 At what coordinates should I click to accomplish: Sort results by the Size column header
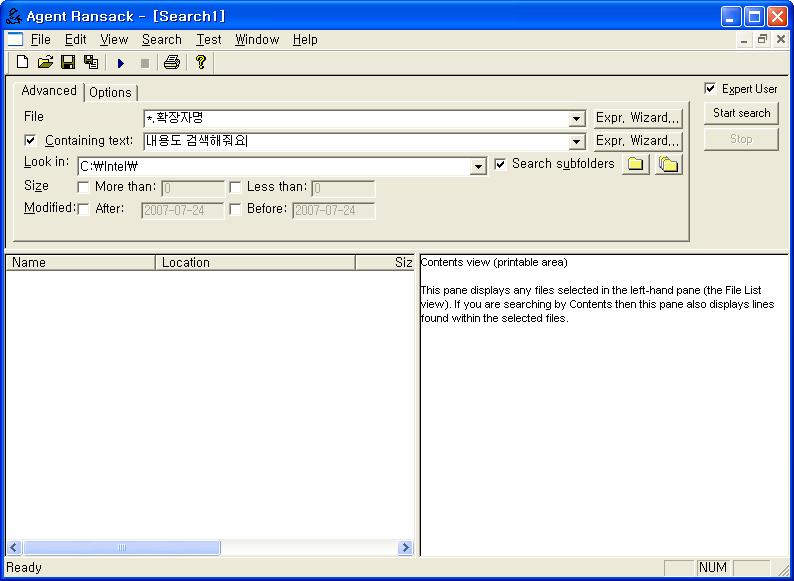(x=385, y=262)
